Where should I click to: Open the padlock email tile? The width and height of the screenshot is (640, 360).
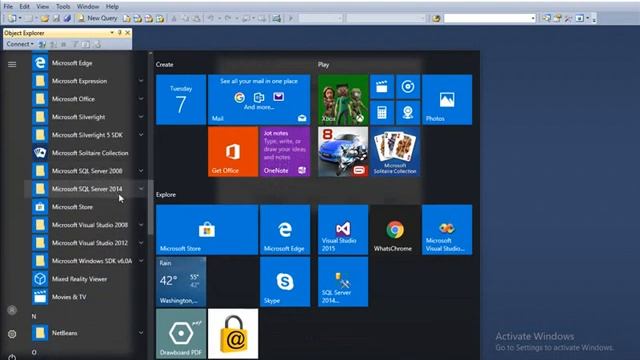[233, 333]
